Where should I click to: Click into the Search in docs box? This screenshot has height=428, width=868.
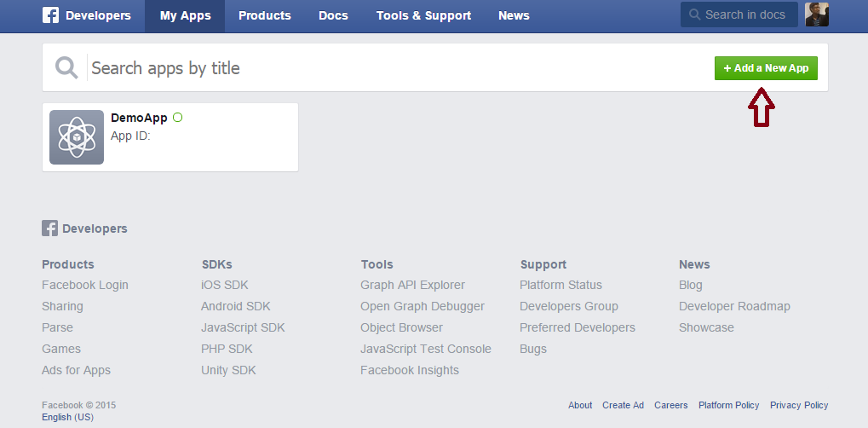click(x=747, y=15)
